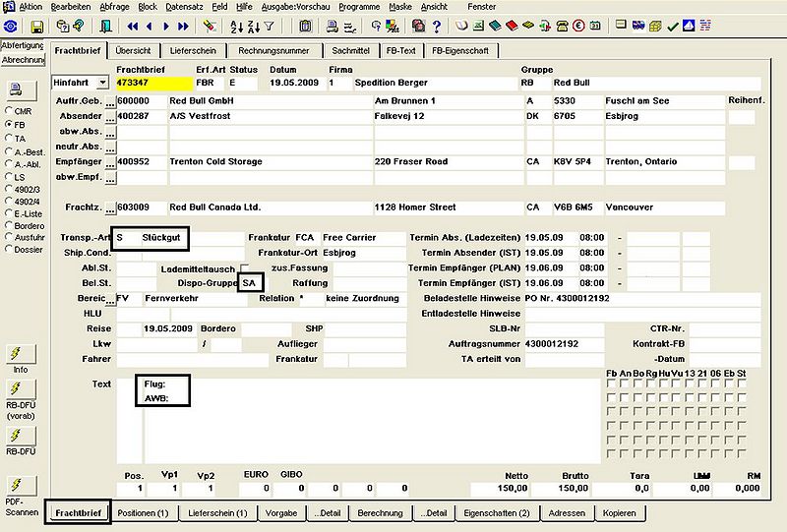Select the E.-Liste radio button

tap(9, 213)
